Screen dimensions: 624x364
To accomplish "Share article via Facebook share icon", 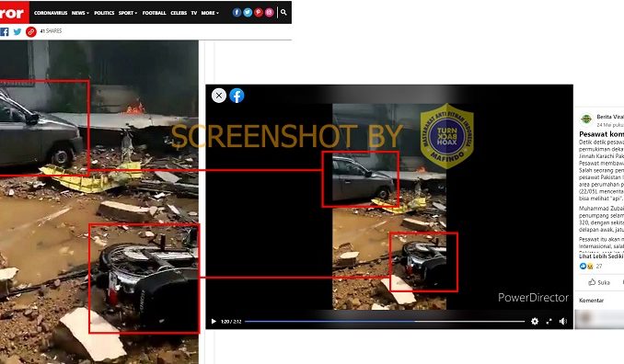I will coord(5,31).
